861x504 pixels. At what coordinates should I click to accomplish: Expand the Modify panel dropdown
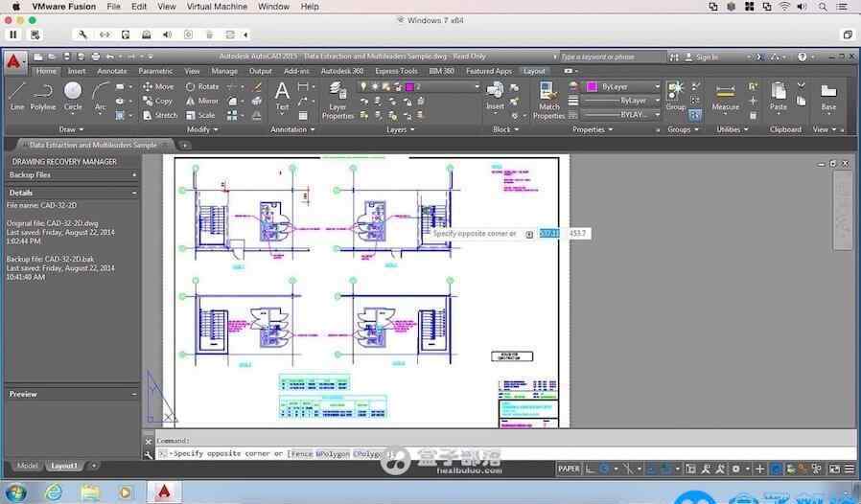(202, 129)
